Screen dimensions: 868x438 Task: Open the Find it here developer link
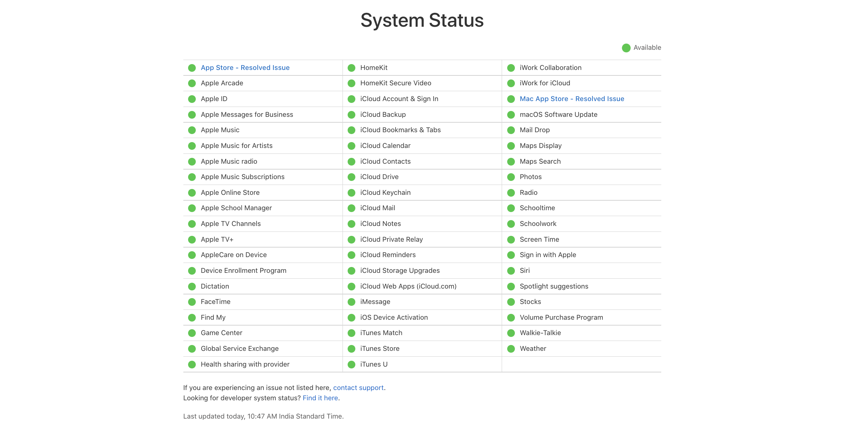click(x=320, y=398)
